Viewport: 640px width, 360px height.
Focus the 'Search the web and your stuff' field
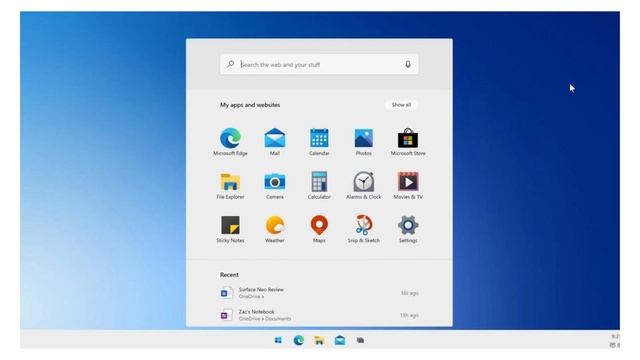[x=319, y=64]
